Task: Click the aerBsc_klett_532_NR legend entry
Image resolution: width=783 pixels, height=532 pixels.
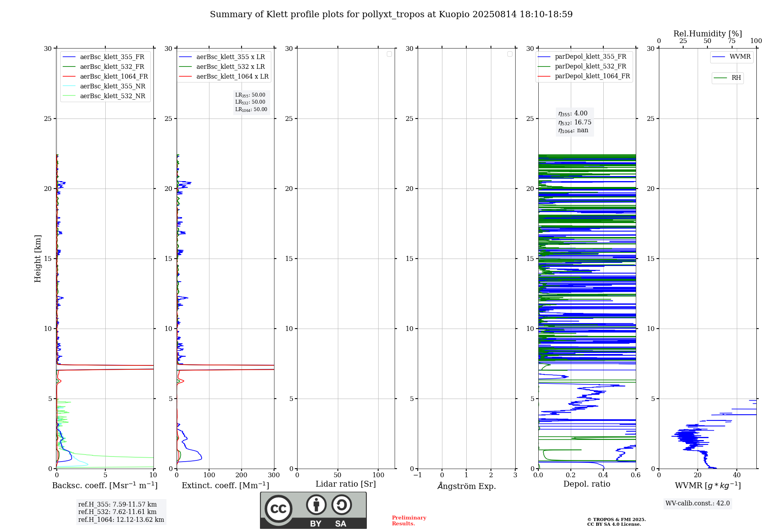Action: pyautogui.click(x=104, y=96)
